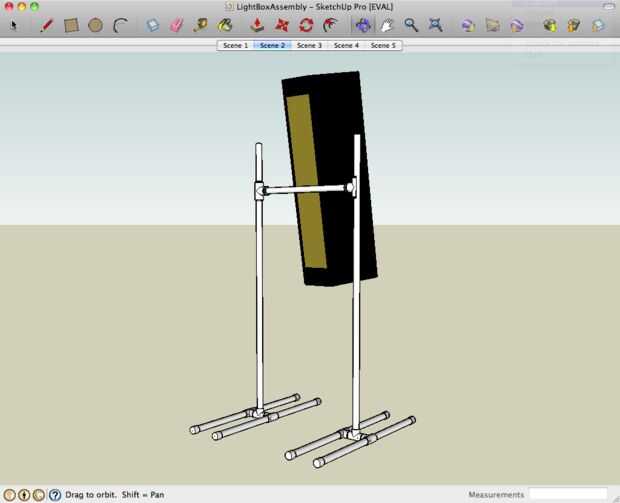Activate the Pan hand tool

tap(387, 25)
